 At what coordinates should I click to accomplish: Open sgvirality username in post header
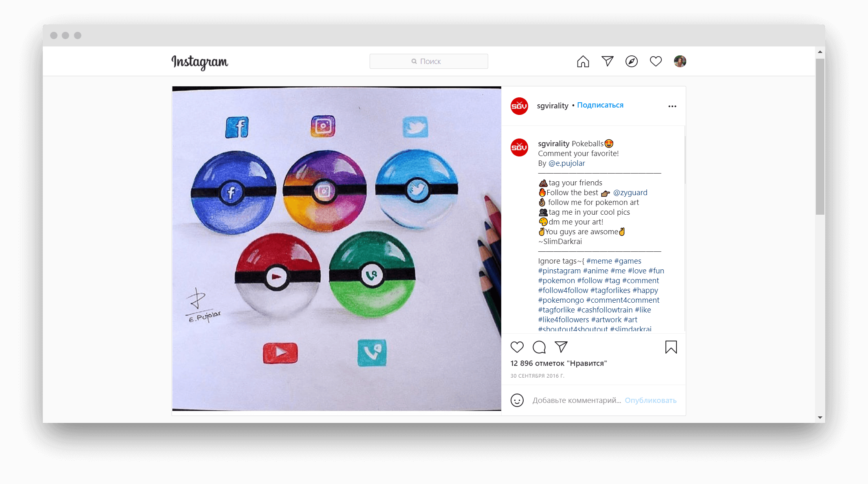[x=552, y=106]
